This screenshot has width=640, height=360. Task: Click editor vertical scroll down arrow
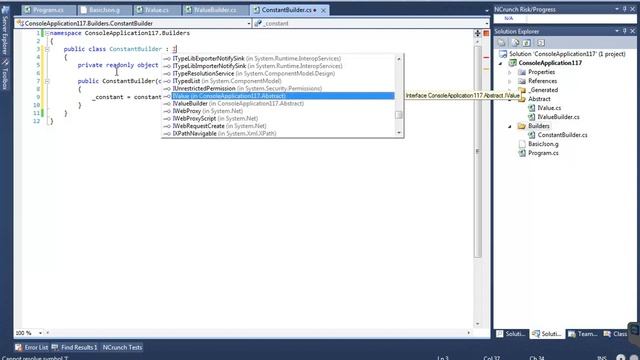478,324
